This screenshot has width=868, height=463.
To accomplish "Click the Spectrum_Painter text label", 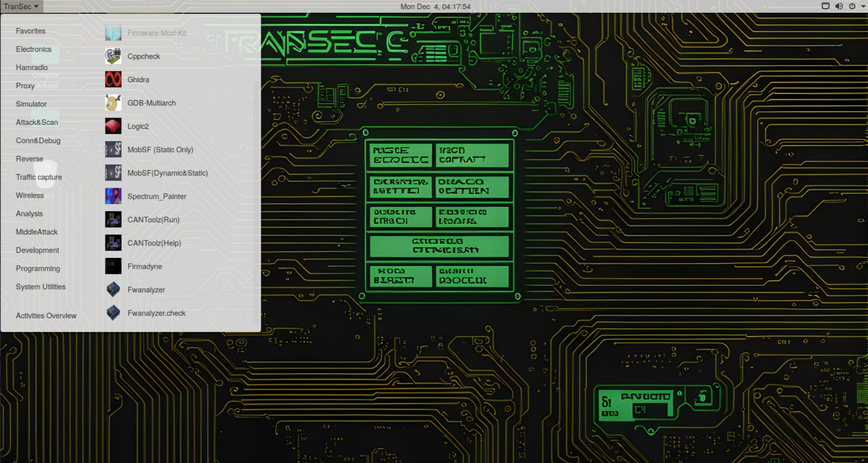I will point(157,196).
